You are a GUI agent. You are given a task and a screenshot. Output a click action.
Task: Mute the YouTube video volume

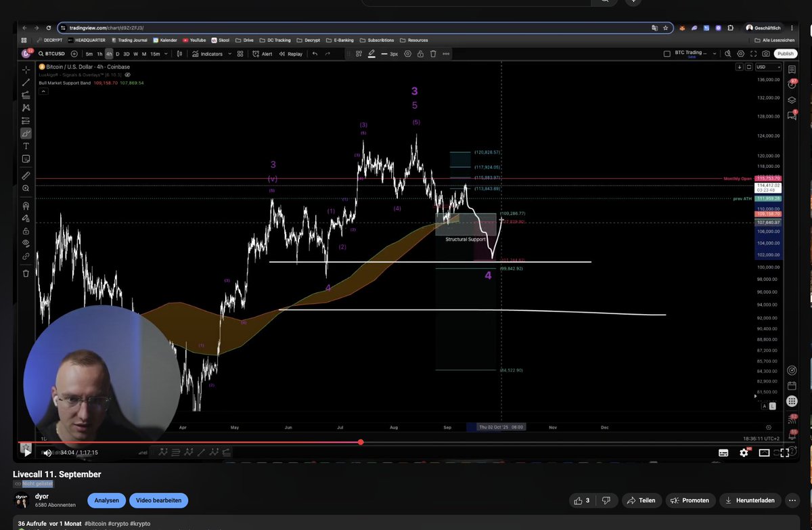(47, 452)
